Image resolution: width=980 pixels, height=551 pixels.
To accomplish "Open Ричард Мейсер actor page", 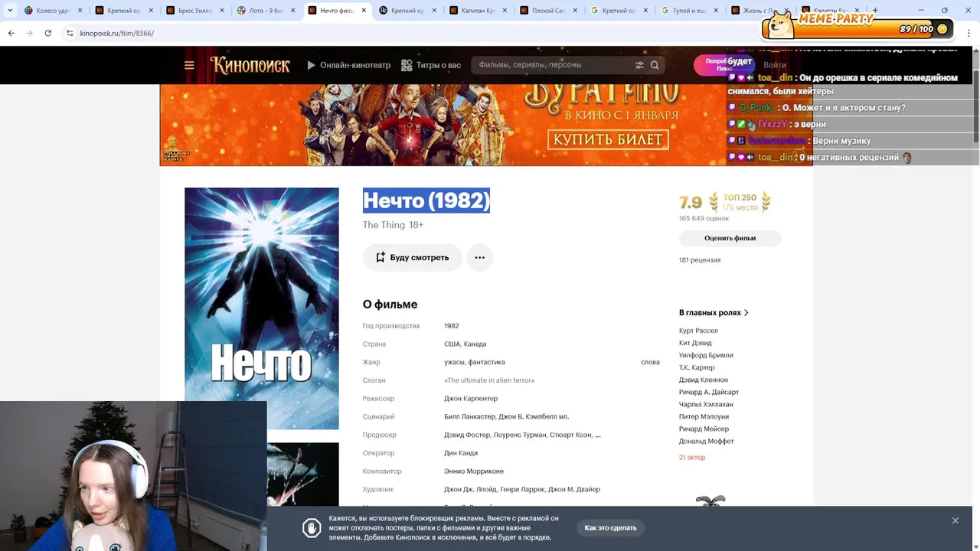I will (x=703, y=429).
